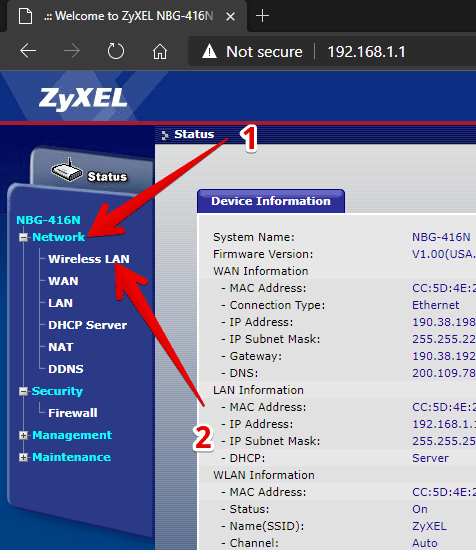The height and width of the screenshot is (550, 476).
Task: Open the Wireless LAN settings page
Action: tap(89, 259)
